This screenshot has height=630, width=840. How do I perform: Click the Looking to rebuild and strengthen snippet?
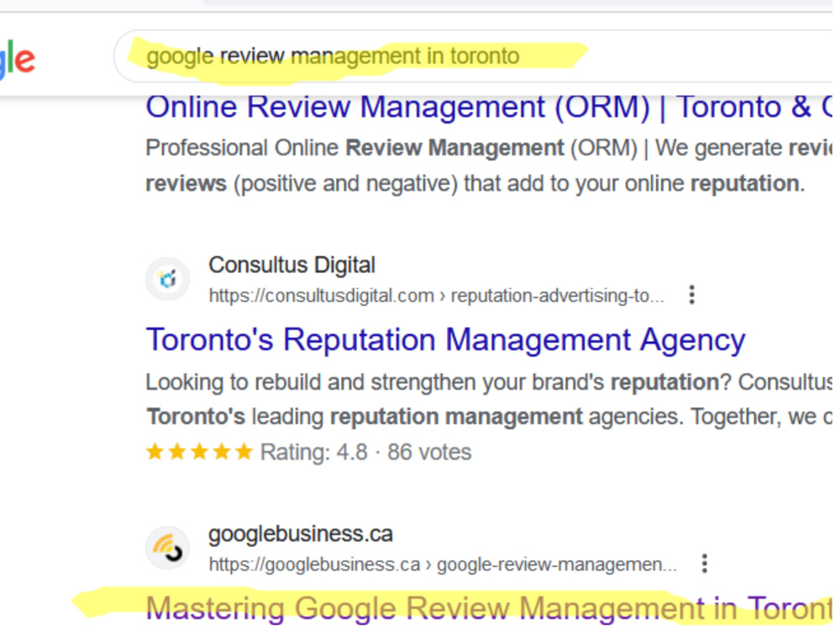pos(489,400)
